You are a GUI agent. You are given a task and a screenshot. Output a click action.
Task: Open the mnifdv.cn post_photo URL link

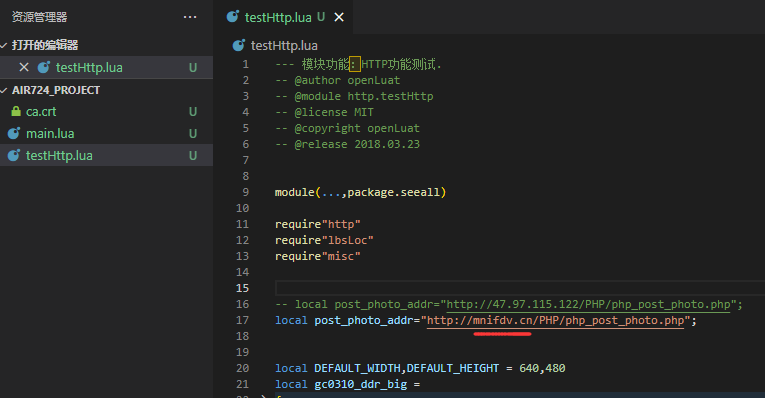pos(555,320)
